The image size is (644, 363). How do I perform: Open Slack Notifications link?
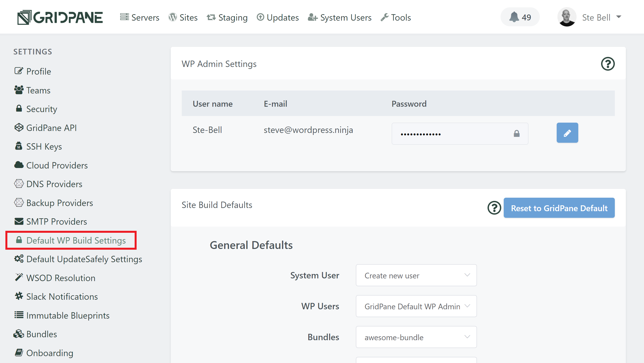(62, 297)
